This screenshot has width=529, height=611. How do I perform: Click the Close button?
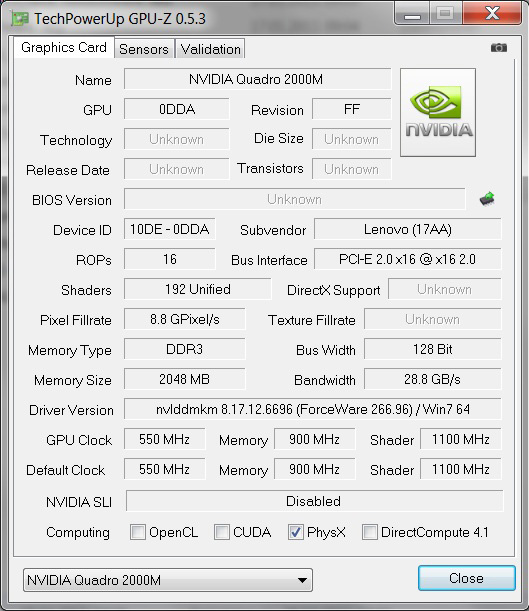[x=467, y=578]
